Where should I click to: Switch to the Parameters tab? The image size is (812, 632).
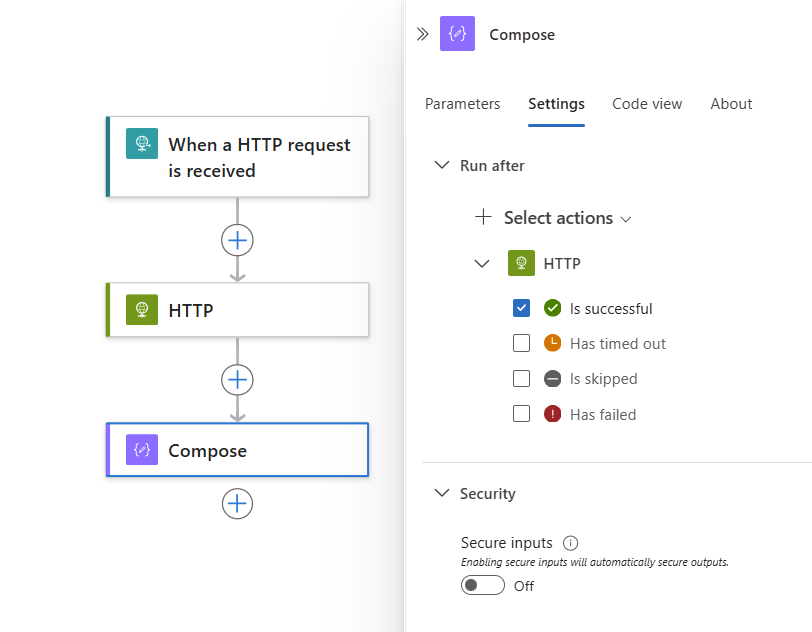tap(462, 104)
